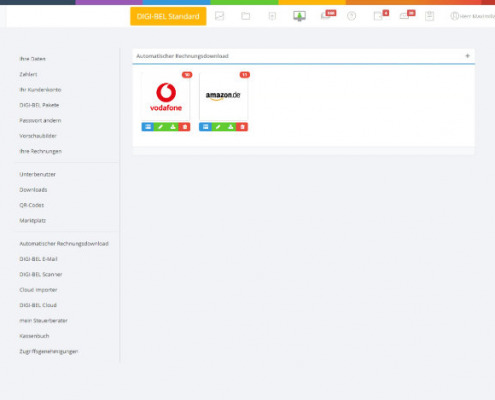Go to Unterbenutzer in sidebar
Image resolution: width=495 pixels, height=400 pixels.
coord(37,174)
